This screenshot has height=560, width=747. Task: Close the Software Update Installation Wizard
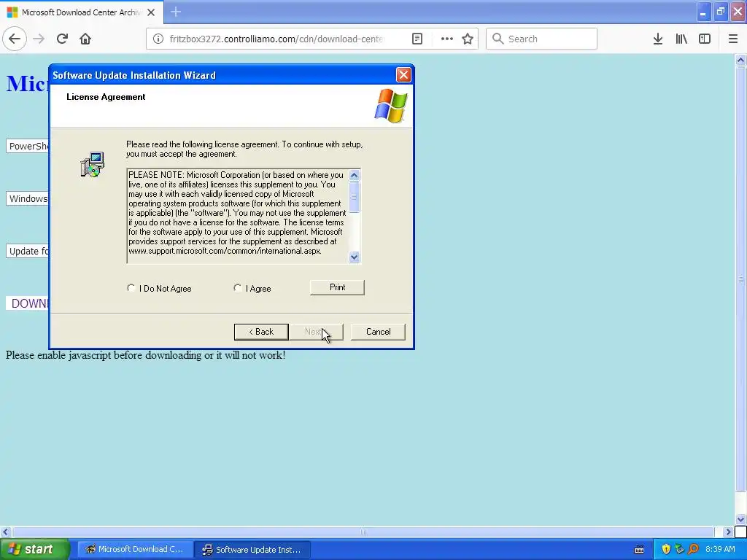tap(403, 75)
